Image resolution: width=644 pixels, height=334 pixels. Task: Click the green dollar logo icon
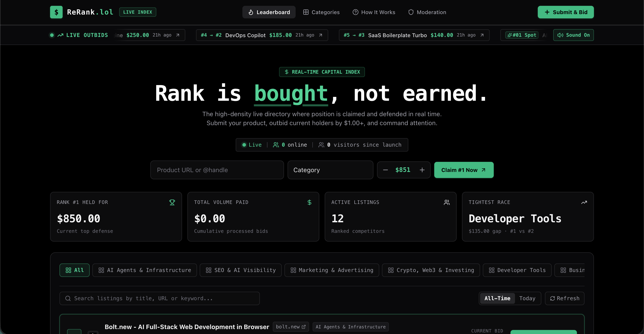click(56, 12)
